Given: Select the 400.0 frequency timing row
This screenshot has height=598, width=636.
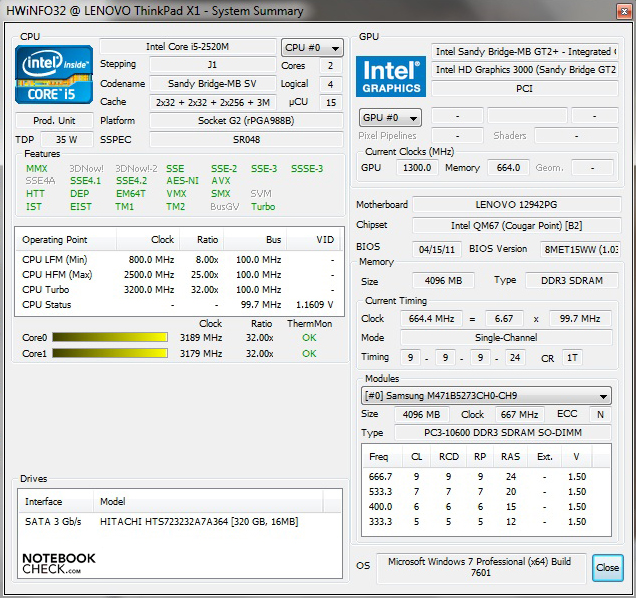Looking at the screenshot, I should coord(486,506).
